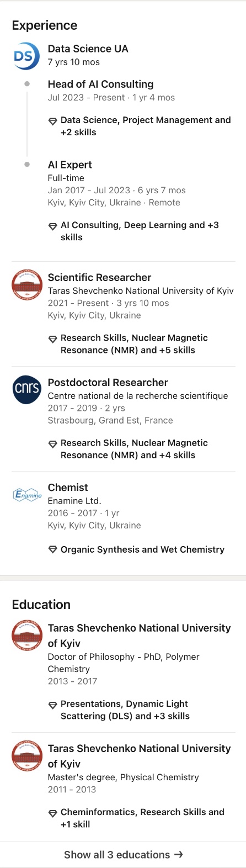The height and width of the screenshot is (868, 246).
Task: Open university logo beside PhD Polymer Chemistry entry
Action: [x=27, y=636]
